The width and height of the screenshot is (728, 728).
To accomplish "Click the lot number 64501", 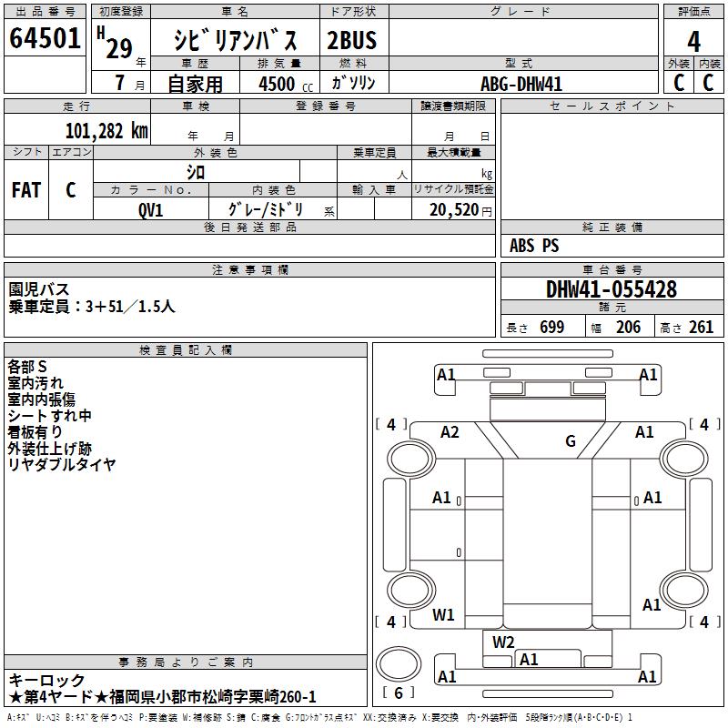I will 45,37.
